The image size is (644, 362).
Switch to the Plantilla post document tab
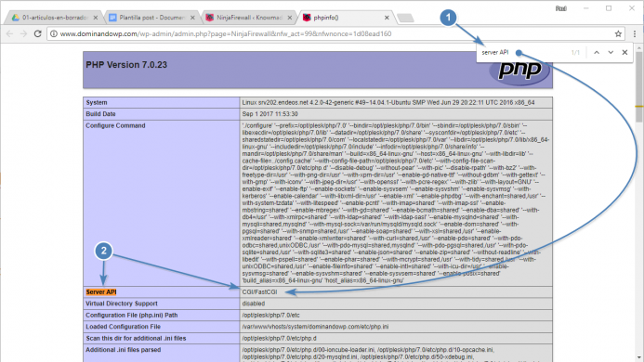(150, 18)
